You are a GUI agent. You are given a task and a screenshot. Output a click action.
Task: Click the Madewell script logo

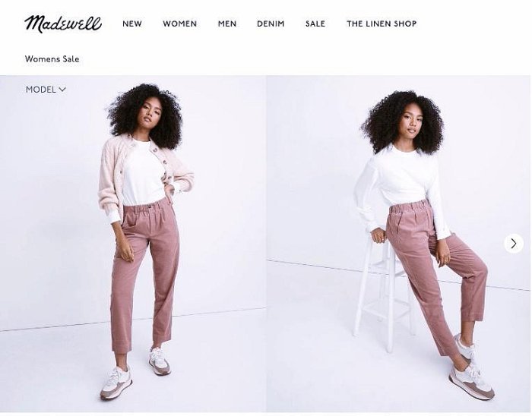click(63, 24)
